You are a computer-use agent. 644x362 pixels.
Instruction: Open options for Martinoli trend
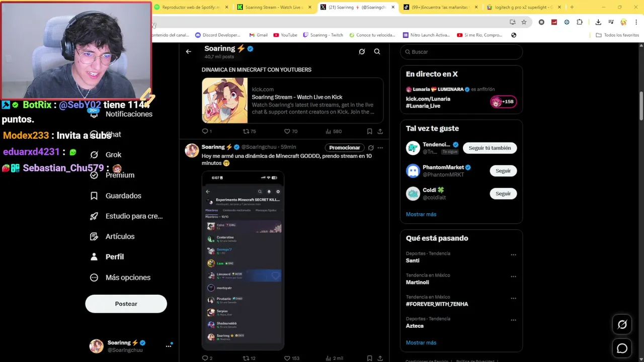[513, 277]
